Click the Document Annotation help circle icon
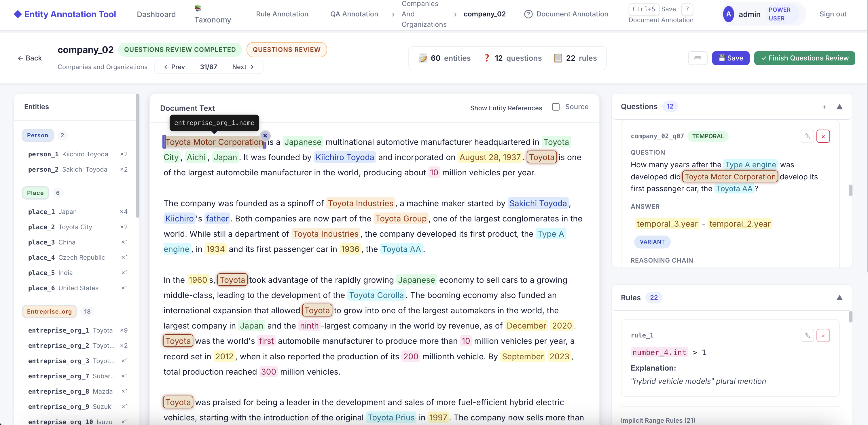 (528, 14)
